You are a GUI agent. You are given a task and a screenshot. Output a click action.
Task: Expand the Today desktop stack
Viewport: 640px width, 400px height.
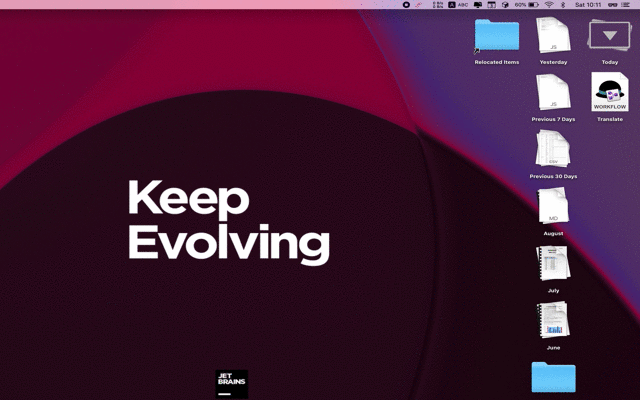click(x=609, y=37)
